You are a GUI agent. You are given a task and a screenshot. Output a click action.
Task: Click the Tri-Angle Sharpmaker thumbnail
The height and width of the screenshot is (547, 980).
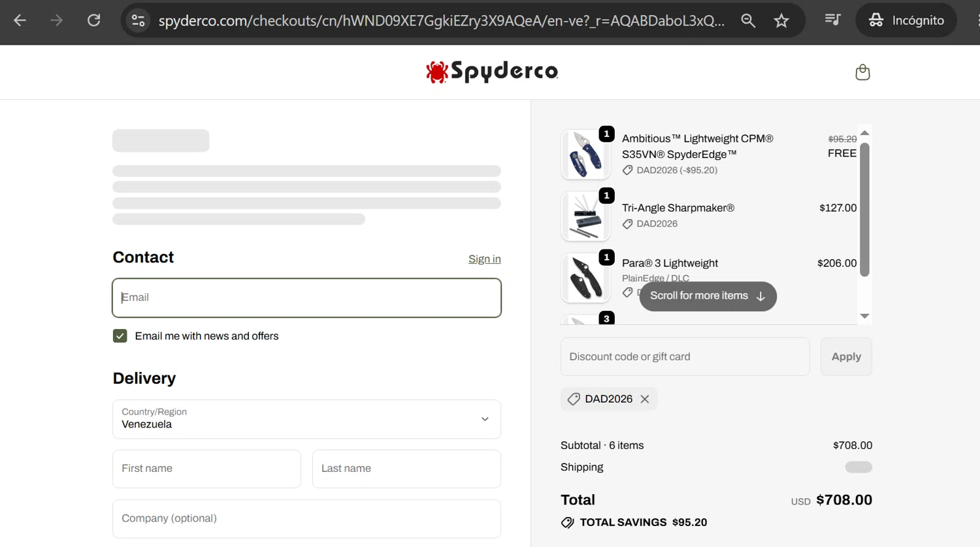(x=585, y=216)
